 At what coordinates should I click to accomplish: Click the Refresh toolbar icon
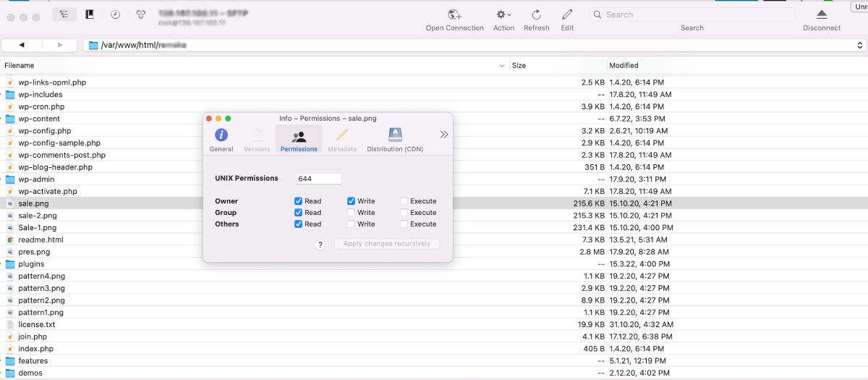pos(536,14)
